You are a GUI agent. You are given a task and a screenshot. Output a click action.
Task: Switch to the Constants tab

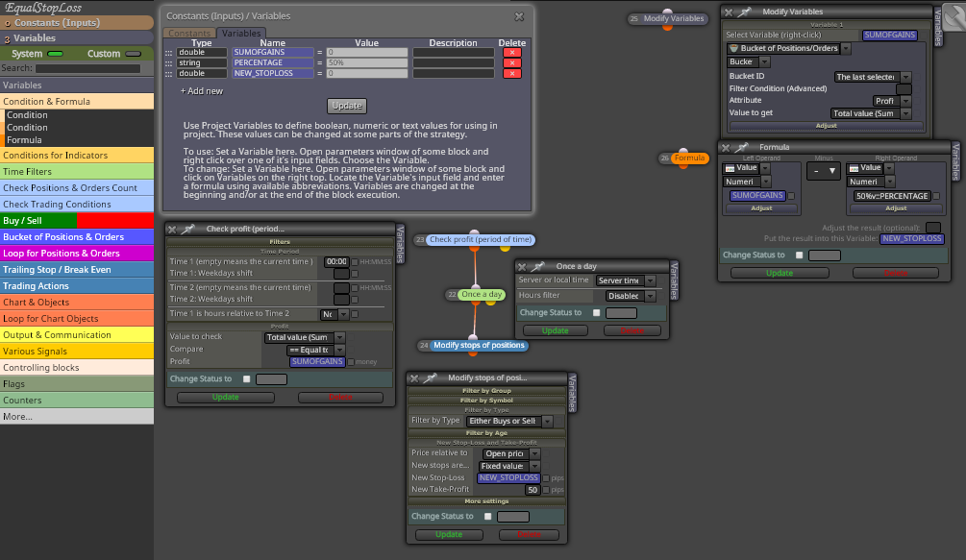click(189, 34)
